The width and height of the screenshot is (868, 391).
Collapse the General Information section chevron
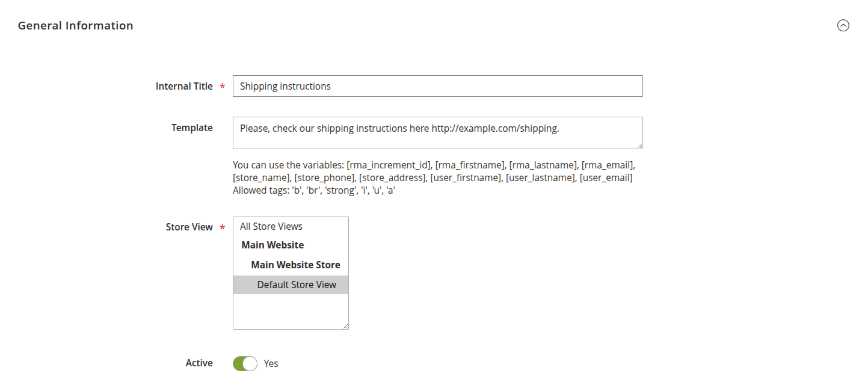click(x=843, y=25)
